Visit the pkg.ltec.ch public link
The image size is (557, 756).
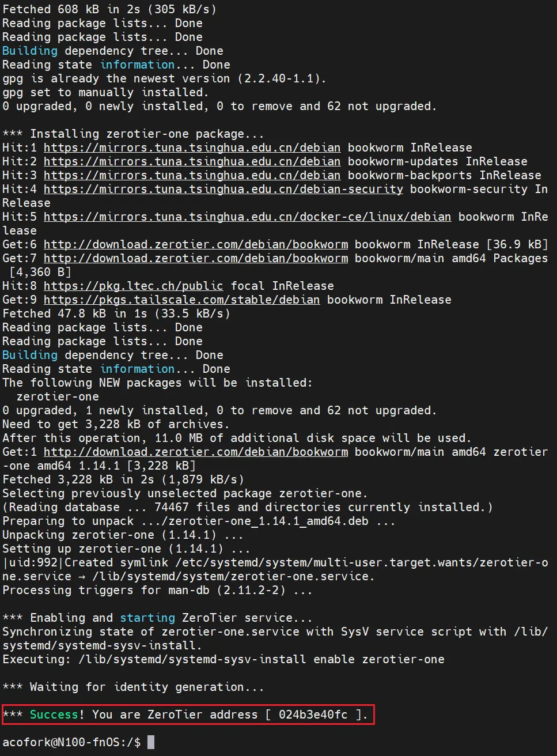click(x=133, y=286)
